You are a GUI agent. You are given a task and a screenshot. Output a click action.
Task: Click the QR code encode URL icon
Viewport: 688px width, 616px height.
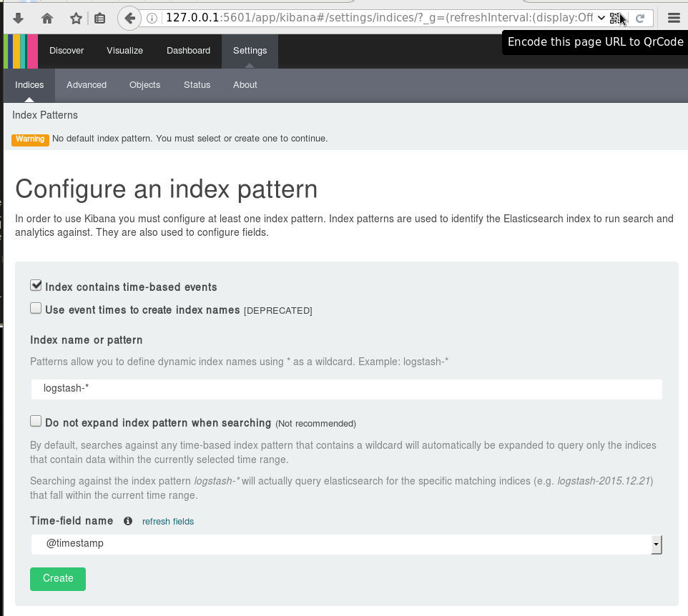click(615, 18)
